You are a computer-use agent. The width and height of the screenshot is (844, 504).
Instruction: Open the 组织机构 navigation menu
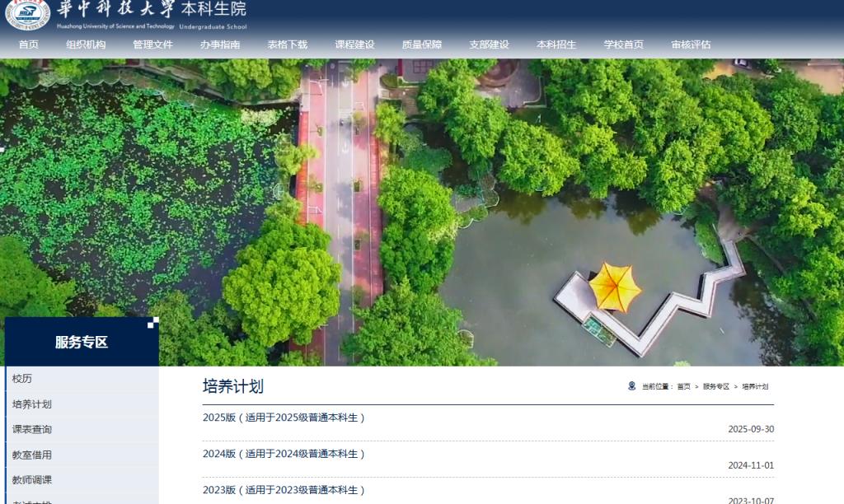[x=86, y=44]
